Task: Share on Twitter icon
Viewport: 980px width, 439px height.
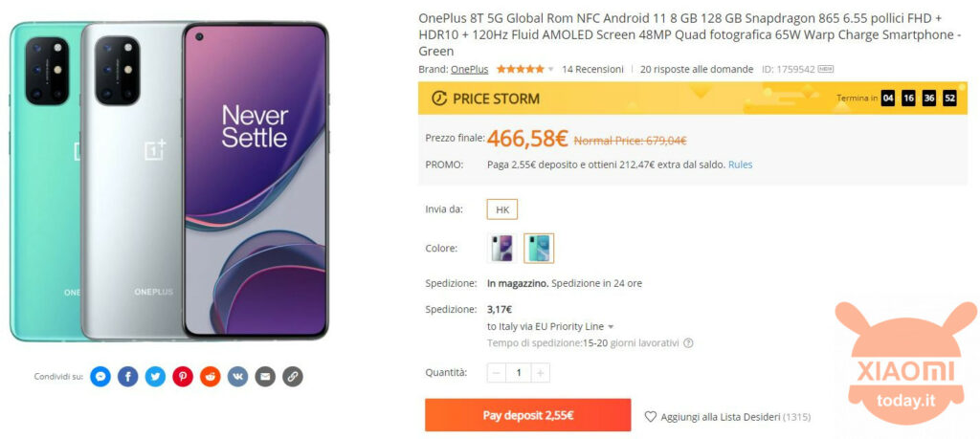Action: pos(155,377)
